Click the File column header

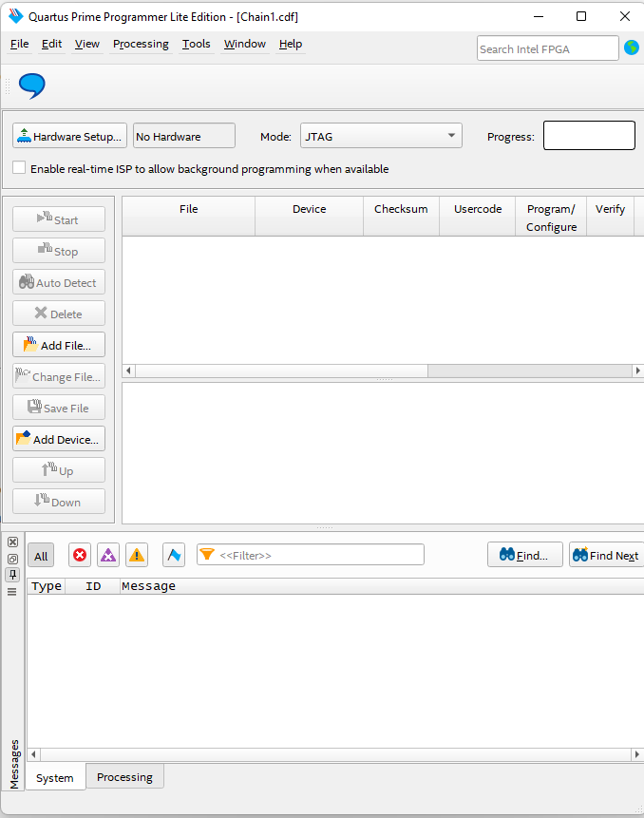click(189, 217)
